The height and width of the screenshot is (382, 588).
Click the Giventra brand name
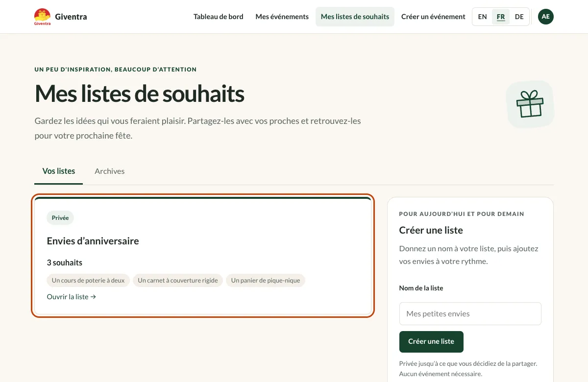pyautogui.click(x=71, y=17)
